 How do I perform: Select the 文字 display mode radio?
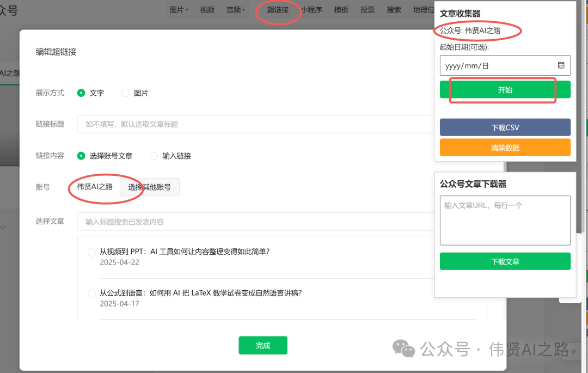81,93
